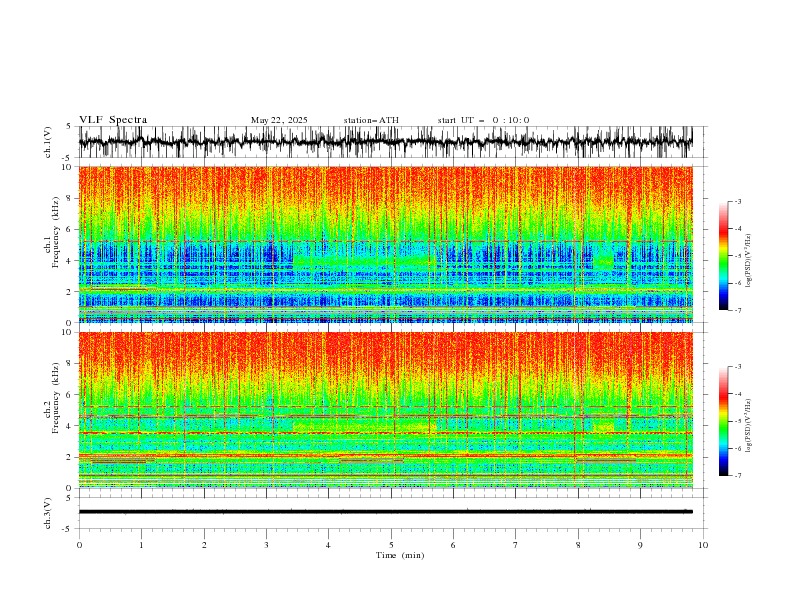Click the time axis tick label '5'
792x612 pixels.
(391, 545)
